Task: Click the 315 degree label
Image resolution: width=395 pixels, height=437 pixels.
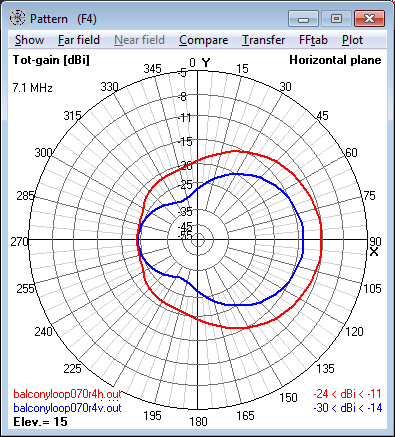Action: 72,116
